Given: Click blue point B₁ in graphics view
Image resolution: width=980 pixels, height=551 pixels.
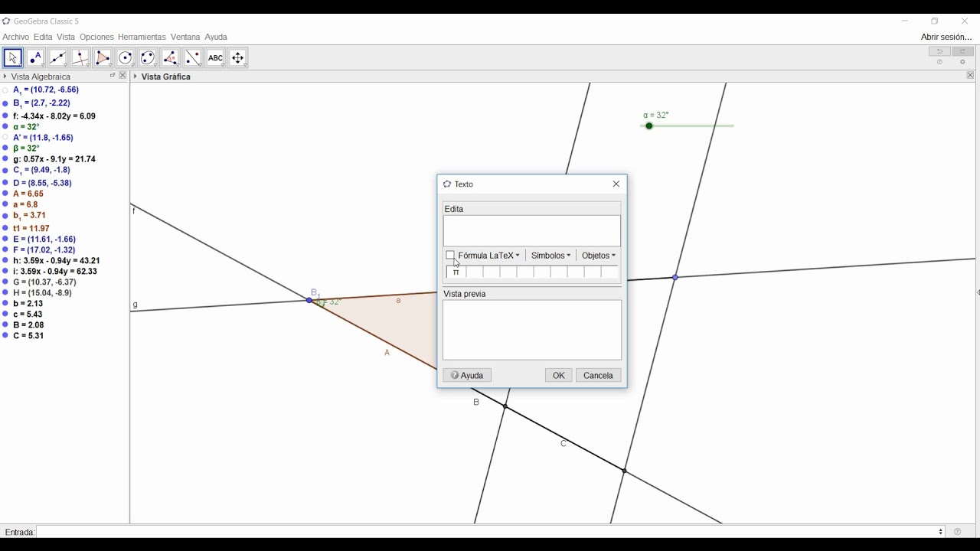Looking at the screenshot, I should pos(309,301).
